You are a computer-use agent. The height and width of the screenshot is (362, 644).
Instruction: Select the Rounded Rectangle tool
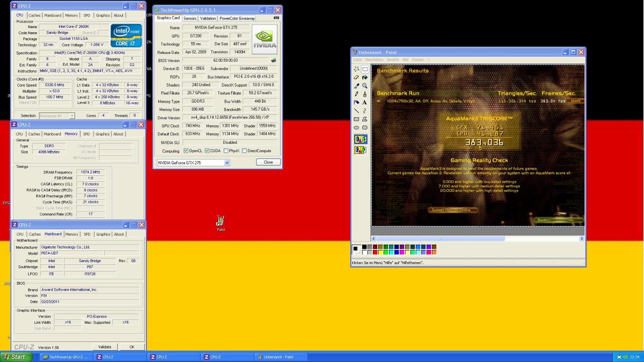click(365, 128)
